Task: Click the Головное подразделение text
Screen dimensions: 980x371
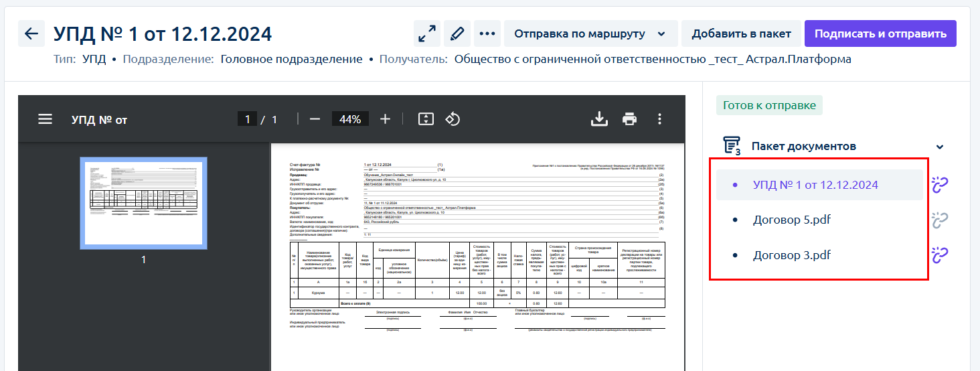Action: click(x=292, y=59)
